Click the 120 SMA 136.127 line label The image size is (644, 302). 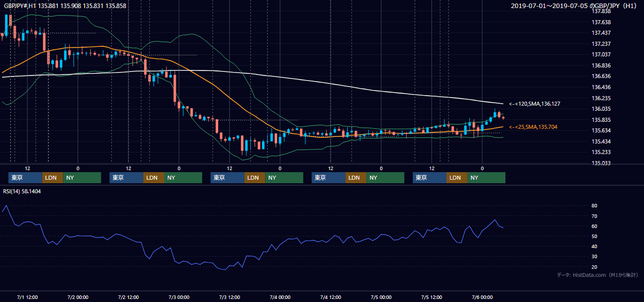point(535,104)
